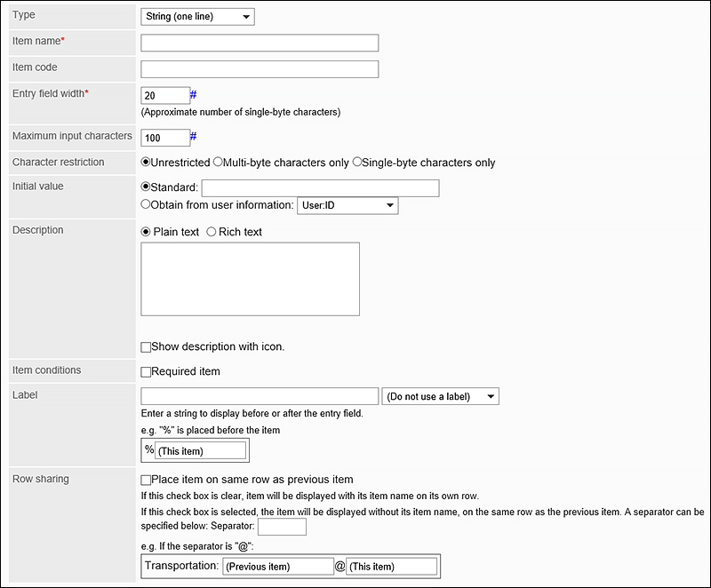Screen dimensions: 711x588
Task: Choose the Standard initial value radio button
Action: (x=146, y=187)
